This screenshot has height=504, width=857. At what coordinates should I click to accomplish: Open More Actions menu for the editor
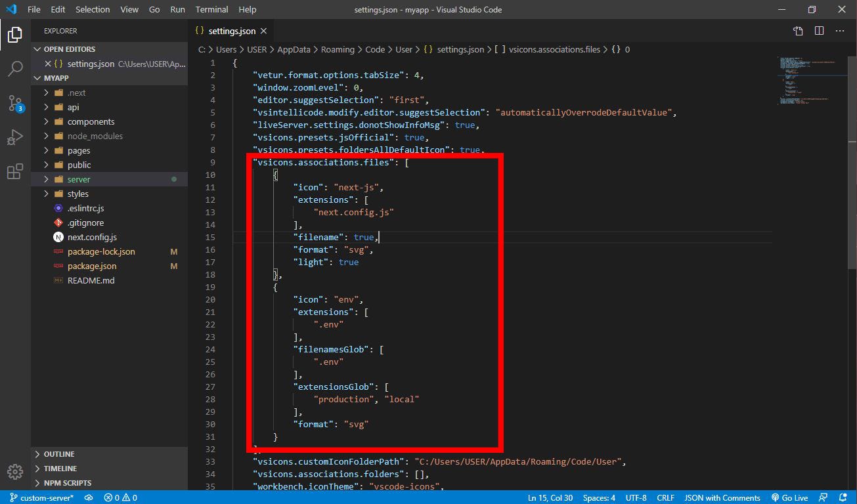[839, 30]
